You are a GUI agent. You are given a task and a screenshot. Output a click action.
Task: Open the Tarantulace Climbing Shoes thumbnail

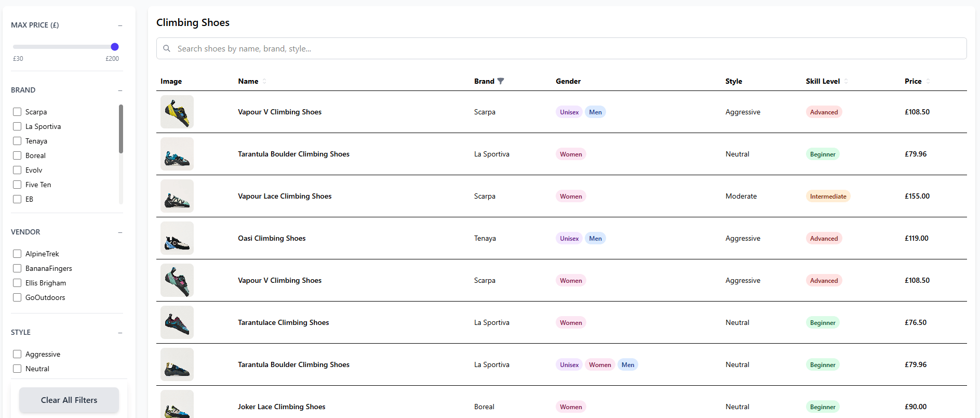[x=177, y=322]
